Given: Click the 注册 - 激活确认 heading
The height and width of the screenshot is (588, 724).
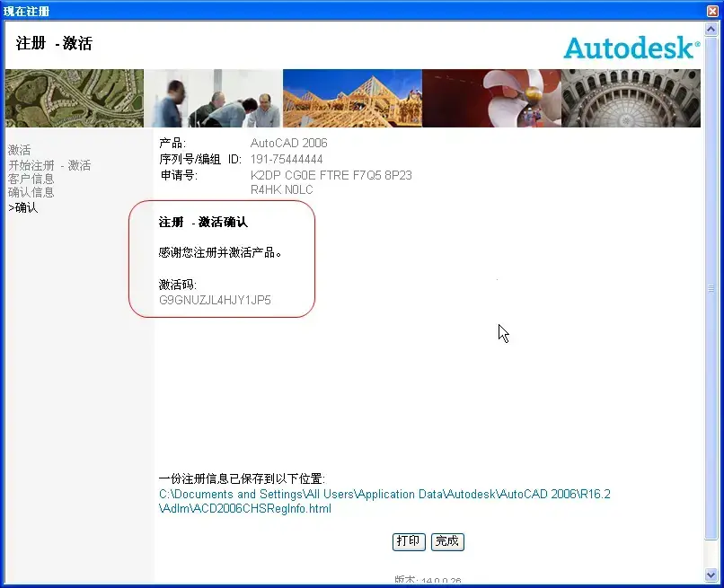Looking at the screenshot, I should [203, 222].
